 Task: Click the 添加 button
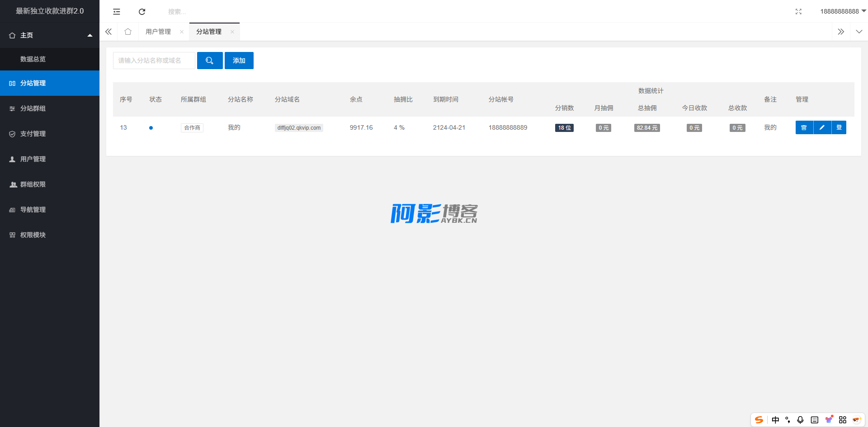click(239, 61)
